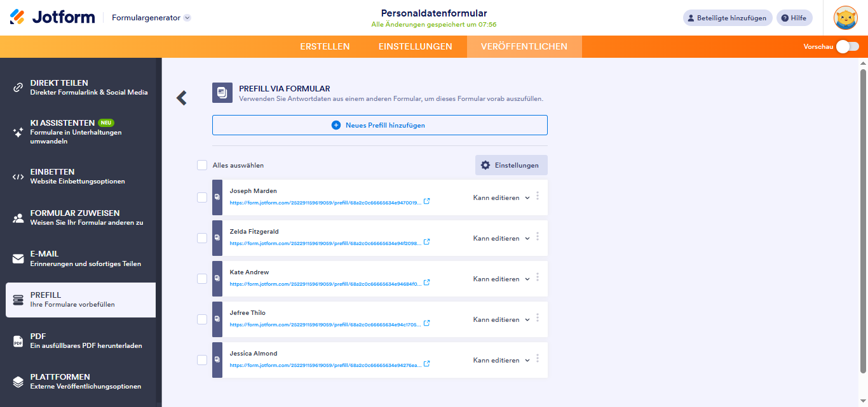
Task: Open external link icon for Kate Andrew
Action: pyautogui.click(x=427, y=283)
